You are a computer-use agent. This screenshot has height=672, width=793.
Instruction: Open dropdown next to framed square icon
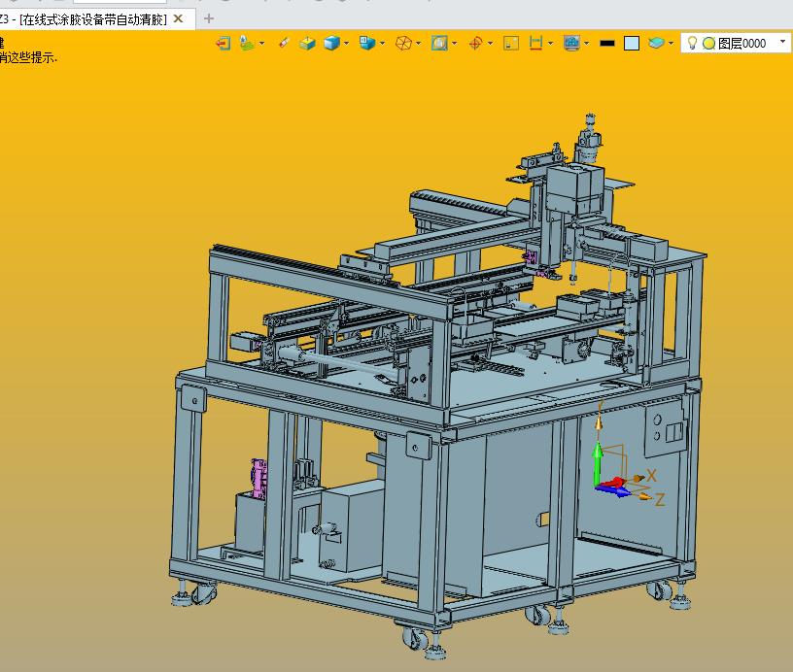[455, 44]
